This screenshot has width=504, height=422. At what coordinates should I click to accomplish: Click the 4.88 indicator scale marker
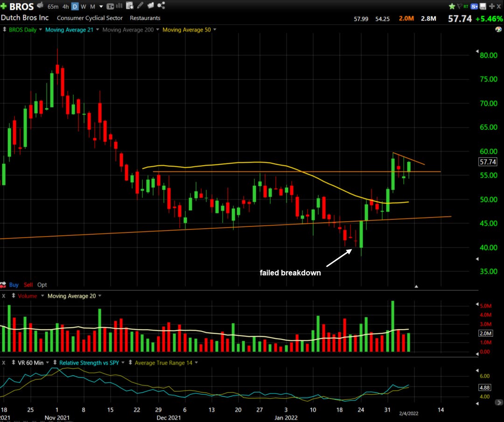485,387
